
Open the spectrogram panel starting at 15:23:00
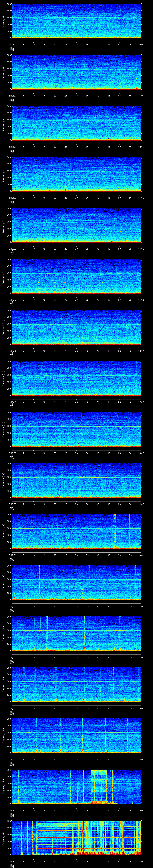76,736
